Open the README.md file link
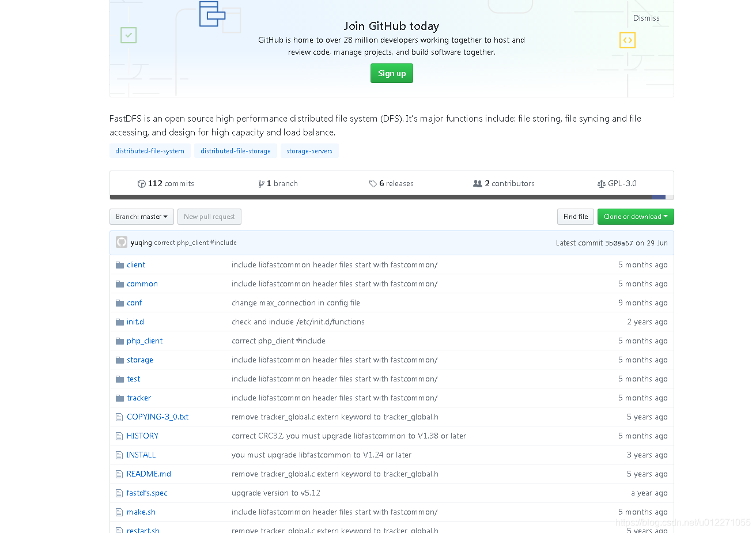Image resolution: width=756 pixels, height=533 pixels. tap(149, 474)
